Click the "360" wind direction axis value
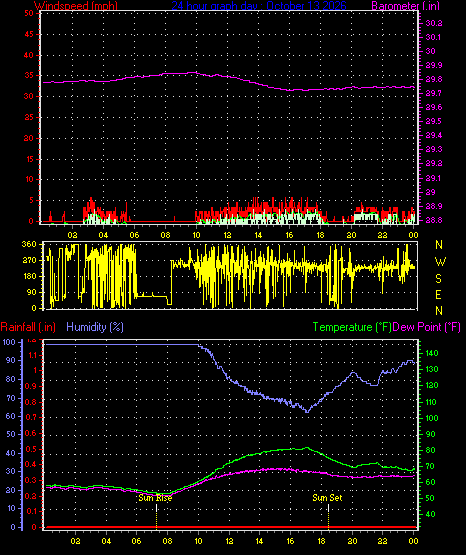 tap(29, 244)
